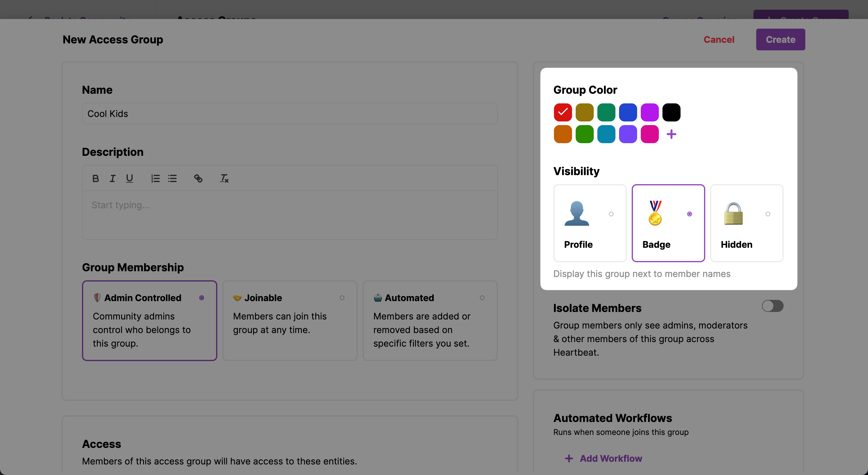Click the Badge medal icon
This screenshot has width=868, height=475.
pyautogui.click(x=655, y=214)
